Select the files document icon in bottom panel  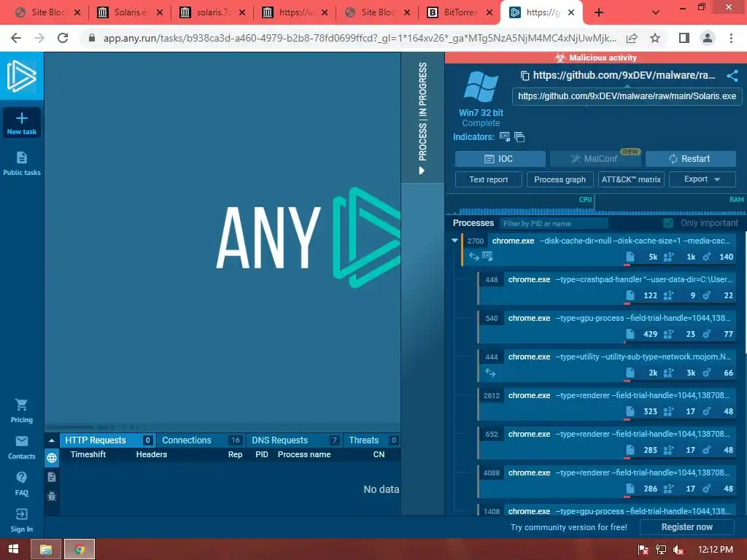coord(52,477)
